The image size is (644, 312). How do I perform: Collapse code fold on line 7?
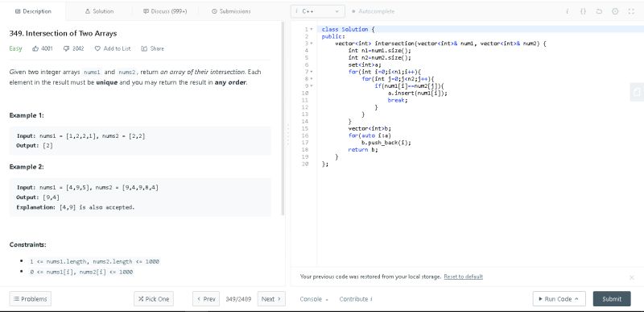coord(312,72)
